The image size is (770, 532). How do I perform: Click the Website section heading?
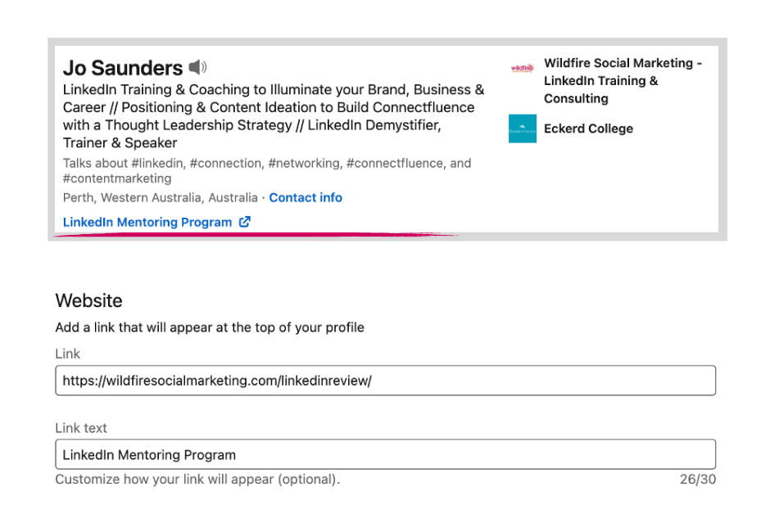[89, 300]
